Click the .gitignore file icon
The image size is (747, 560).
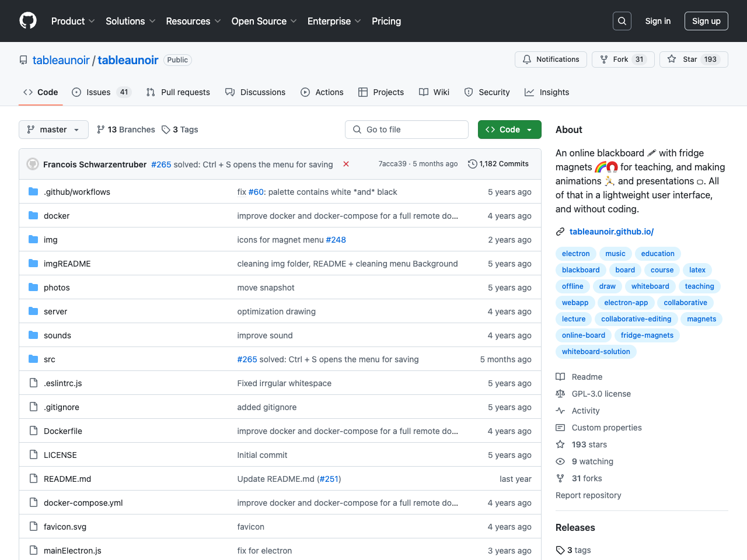click(x=33, y=407)
